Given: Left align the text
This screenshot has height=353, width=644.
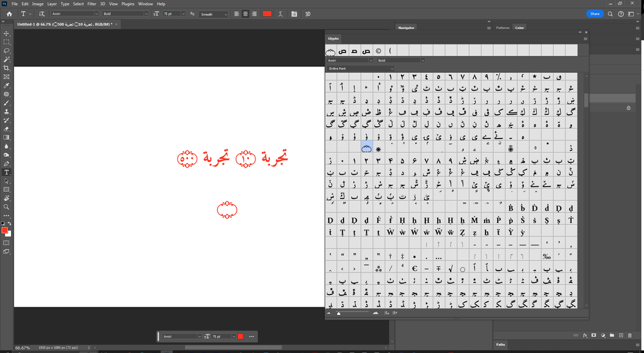Looking at the screenshot, I should [237, 14].
